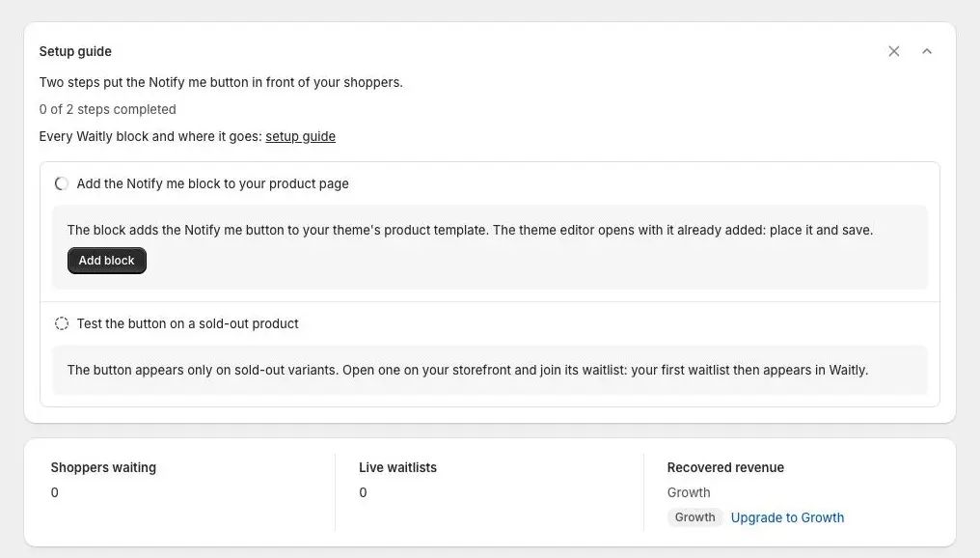
Task: Click the 'The button appears only on sold-out variants' description
Action: click(468, 370)
